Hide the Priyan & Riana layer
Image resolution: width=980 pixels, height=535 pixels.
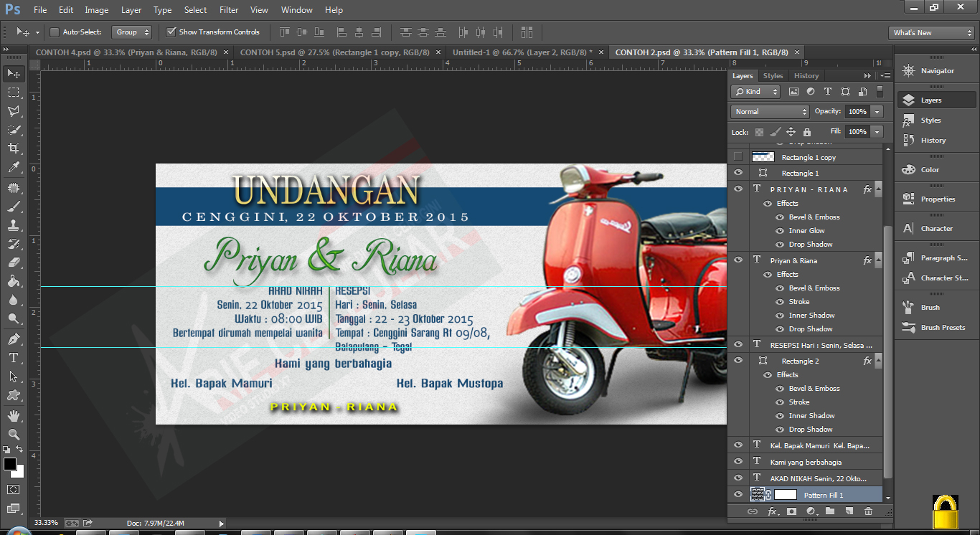coord(738,260)
